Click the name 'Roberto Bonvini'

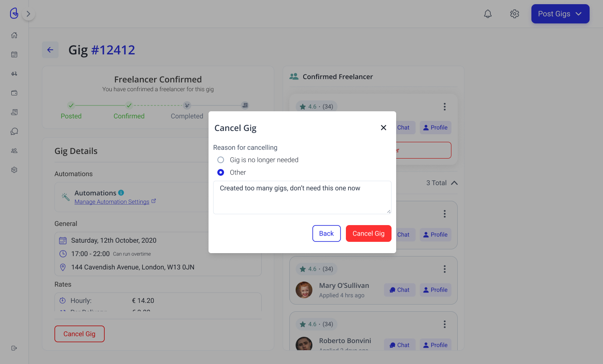tap(345, 341)
